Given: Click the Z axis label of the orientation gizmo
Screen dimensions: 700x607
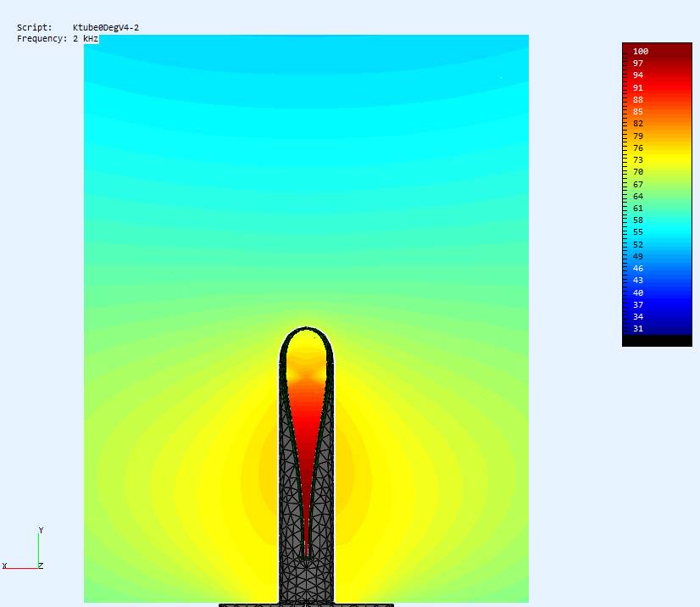Looking at the screenshot, I should pos(41,566).
